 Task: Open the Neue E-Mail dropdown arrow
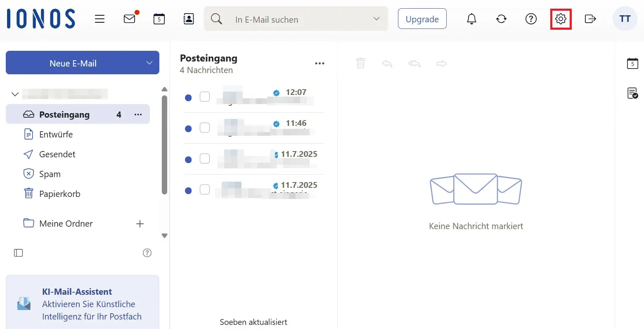coord(149,63)
